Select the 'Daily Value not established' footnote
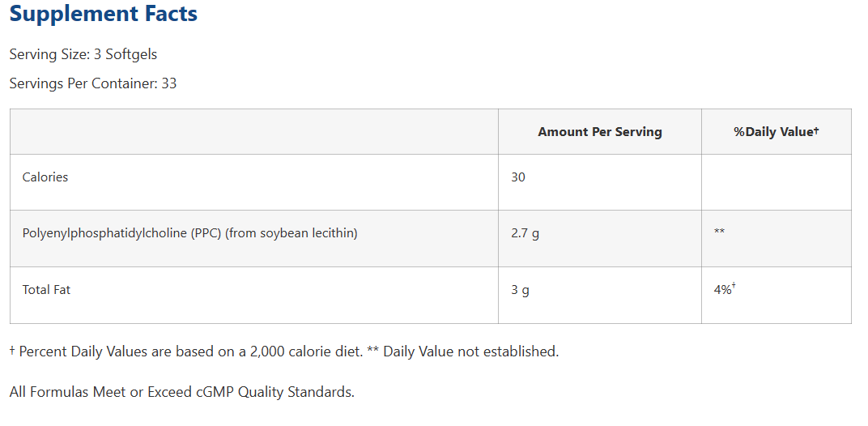 pyautogui.click(x=470, y=351)
